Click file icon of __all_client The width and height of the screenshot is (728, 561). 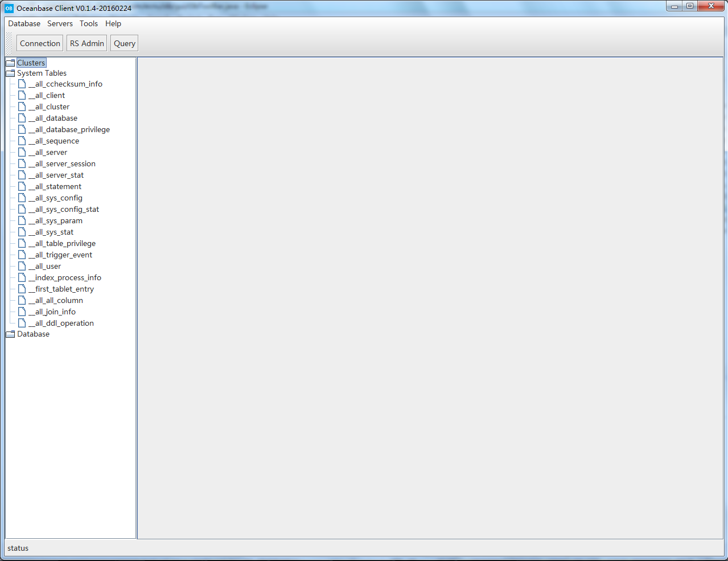22,95
